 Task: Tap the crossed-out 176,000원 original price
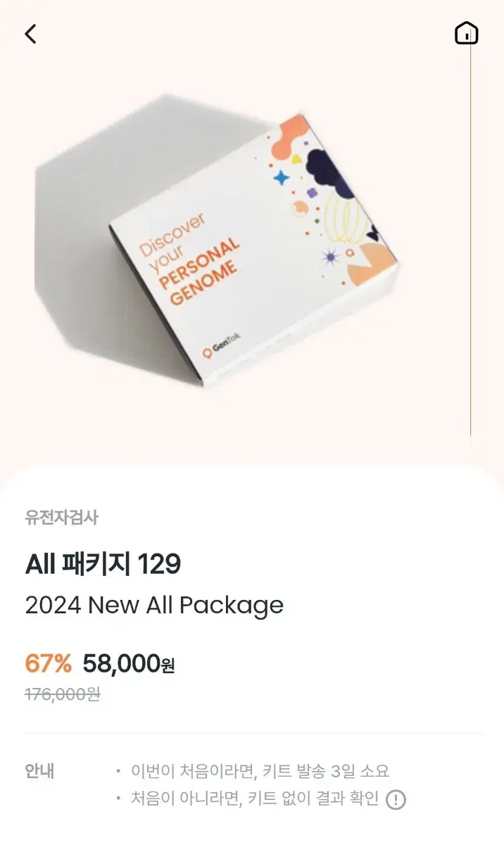tap(63, 694)
